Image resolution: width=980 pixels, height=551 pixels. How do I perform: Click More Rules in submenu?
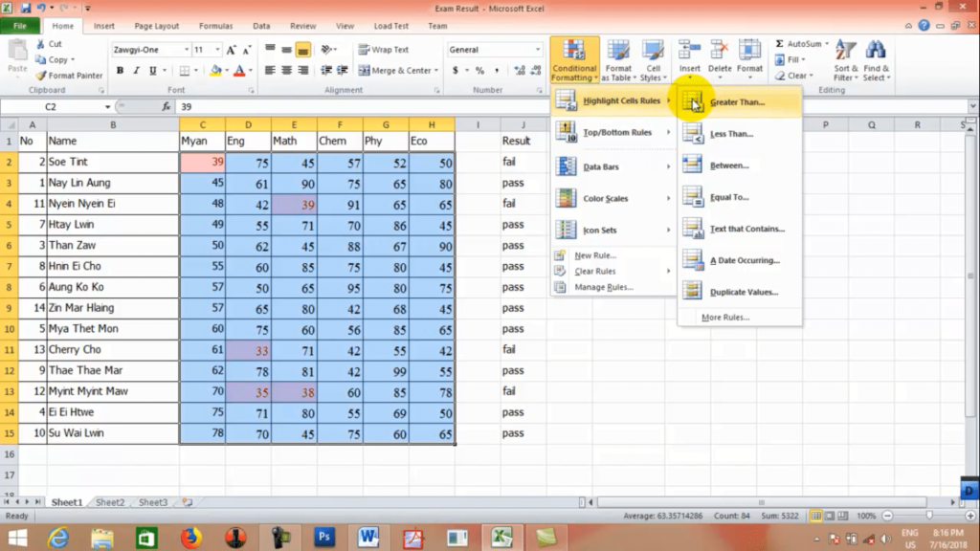click(x=725, y=318)
